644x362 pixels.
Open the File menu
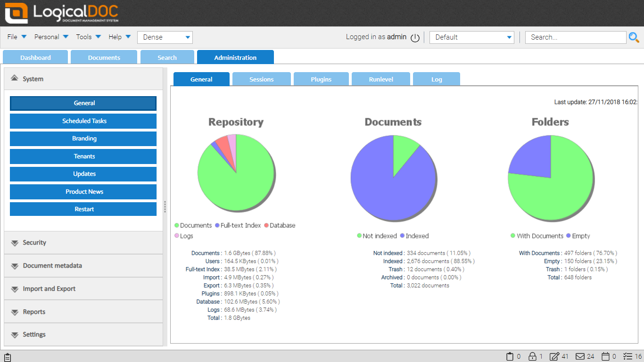12,36
